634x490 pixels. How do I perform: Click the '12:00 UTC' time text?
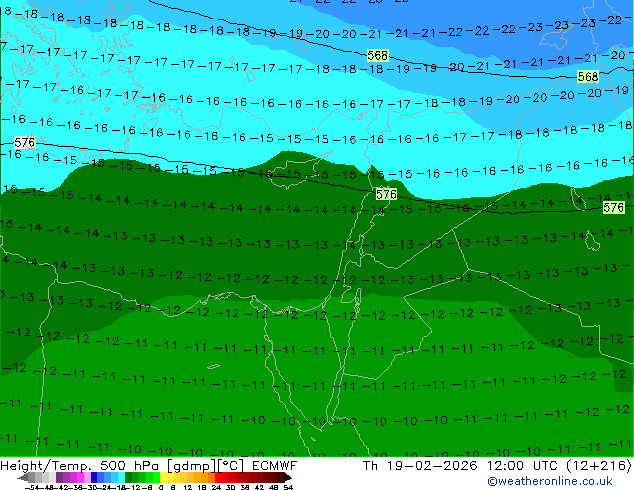click(525, 466)
